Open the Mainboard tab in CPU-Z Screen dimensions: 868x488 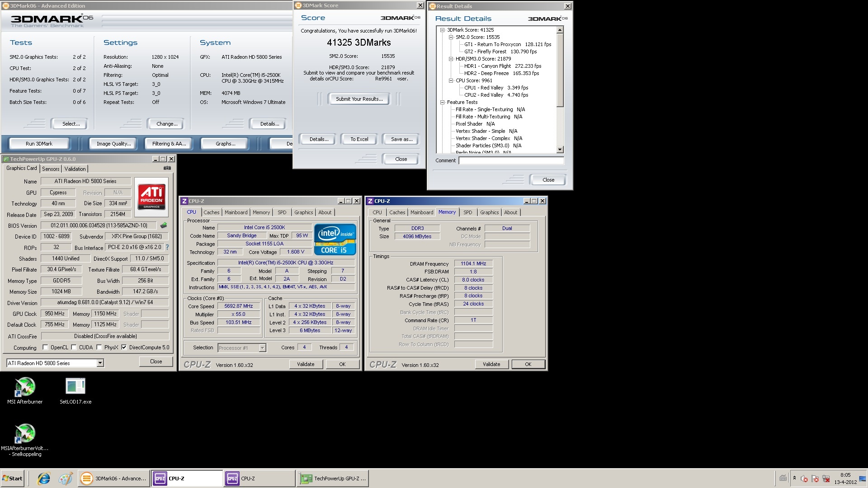236,212
